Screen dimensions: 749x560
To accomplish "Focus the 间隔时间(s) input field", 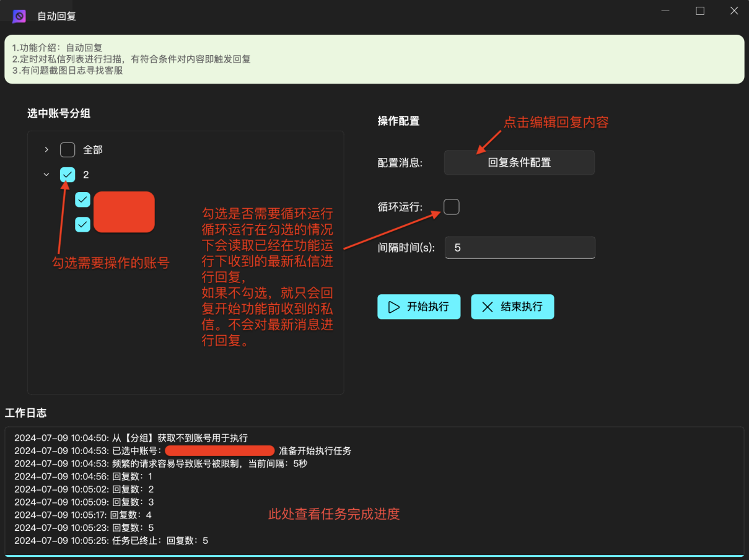I will pos(519,248).
